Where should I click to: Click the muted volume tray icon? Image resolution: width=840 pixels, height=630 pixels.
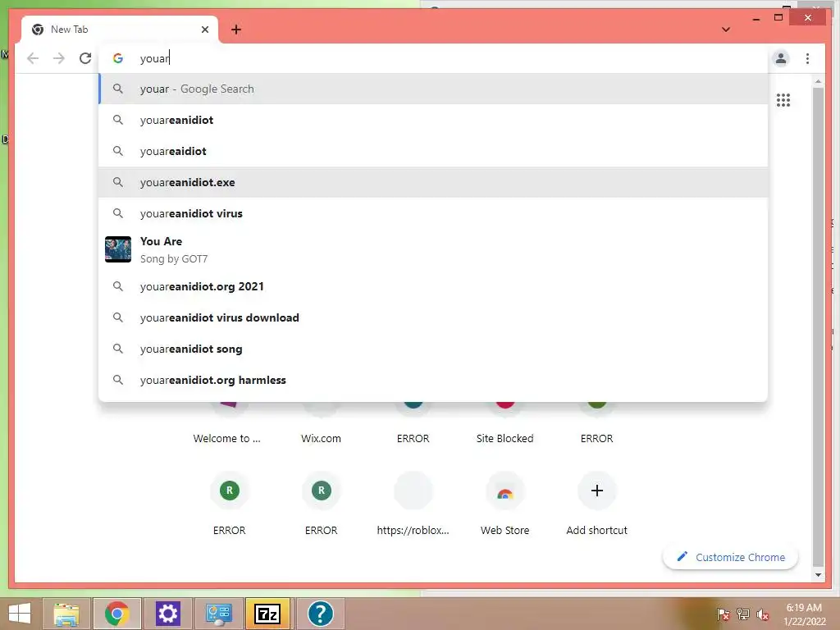pyautogui.click(x=763, y=614)
